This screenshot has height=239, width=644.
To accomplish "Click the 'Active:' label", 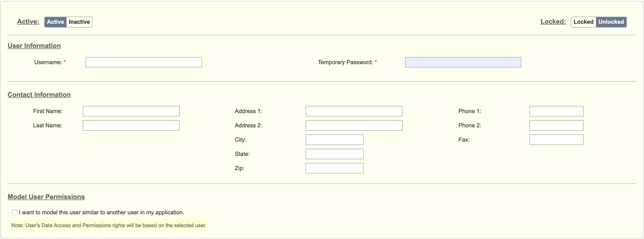I will (x=28, y=22).
